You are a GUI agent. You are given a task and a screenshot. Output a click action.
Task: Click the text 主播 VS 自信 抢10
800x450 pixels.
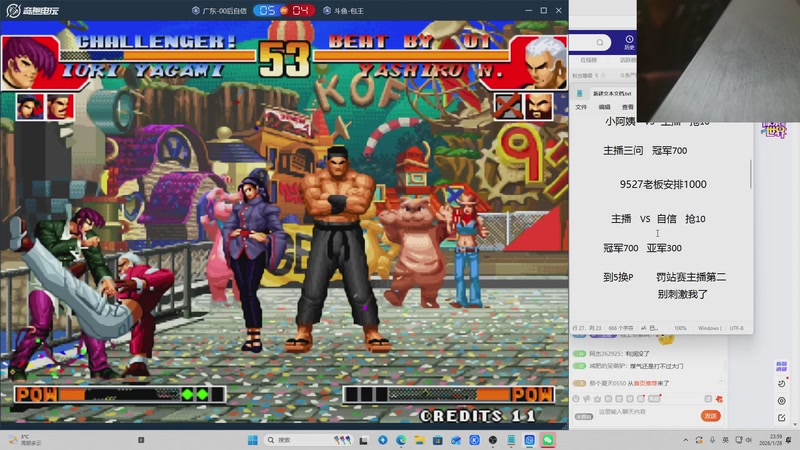658,219
